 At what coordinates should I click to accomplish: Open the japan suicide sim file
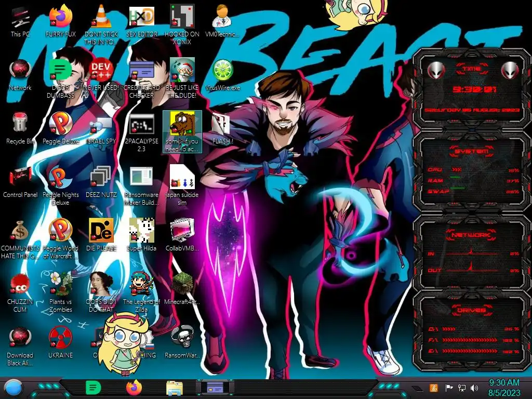182,185
